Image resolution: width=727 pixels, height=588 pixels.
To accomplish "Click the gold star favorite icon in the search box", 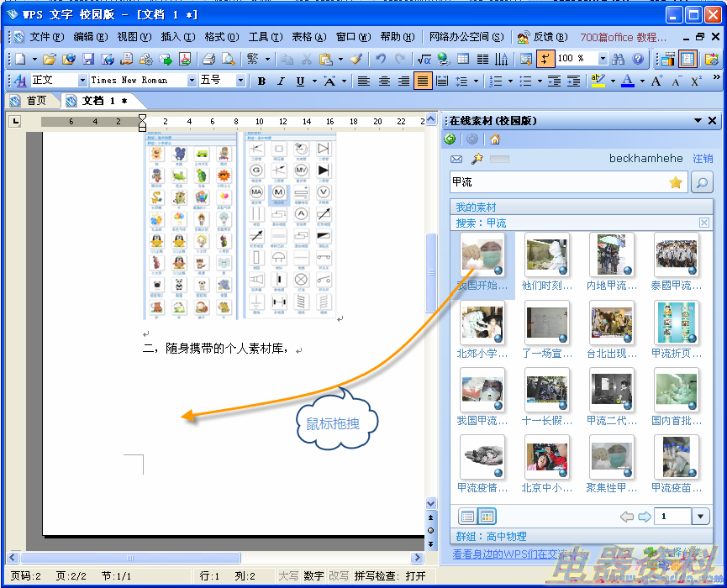I will pos(675,182).
